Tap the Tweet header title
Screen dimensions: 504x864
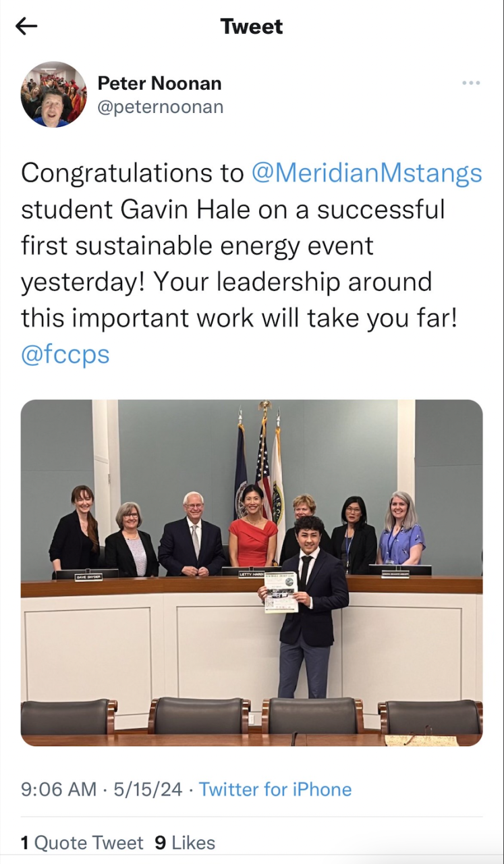[x=252, y=26]
